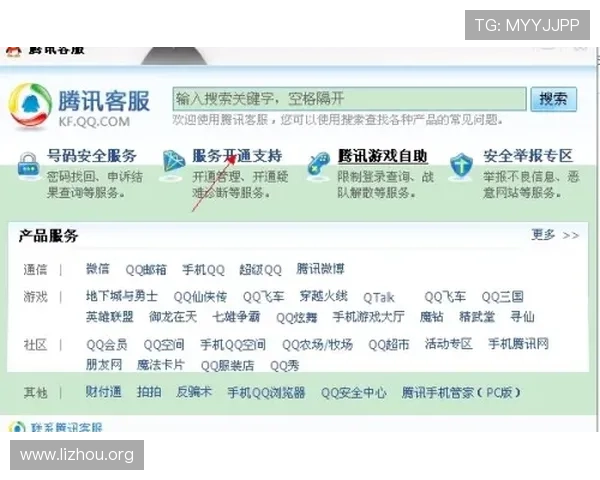The image size is (600, 480).
Task: Click the 搜索 search button
Action: [553, 99]
